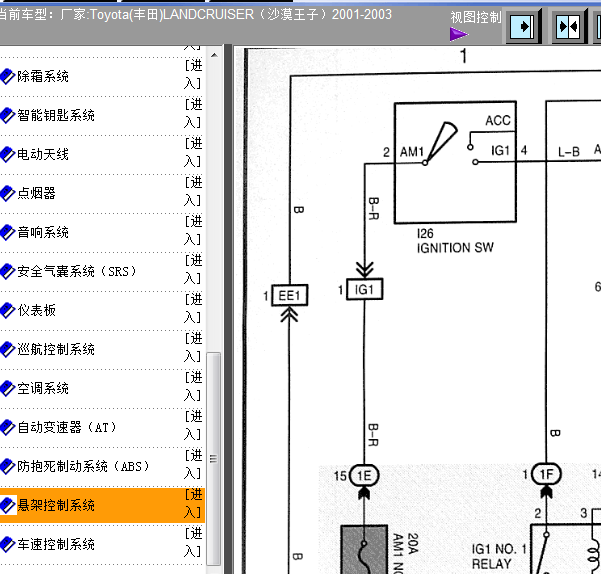
Task: Click the book icon beside 空调系统
Action: [x=7, y=389]
